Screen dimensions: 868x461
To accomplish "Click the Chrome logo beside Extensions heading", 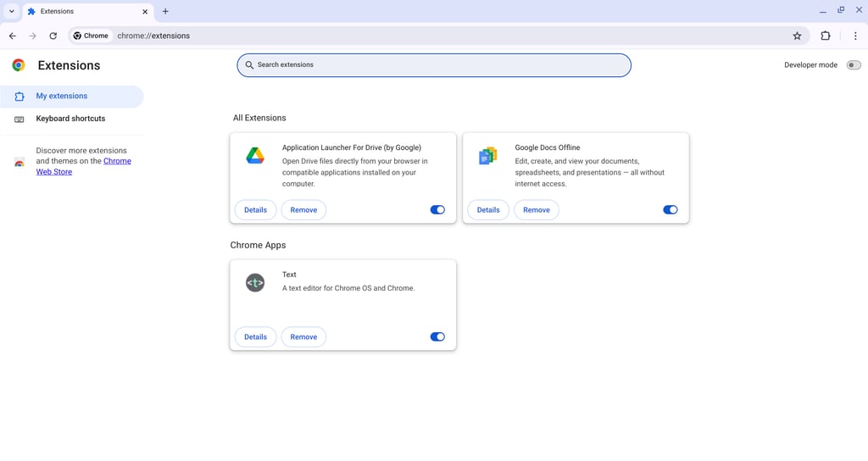I will (19, 65).
